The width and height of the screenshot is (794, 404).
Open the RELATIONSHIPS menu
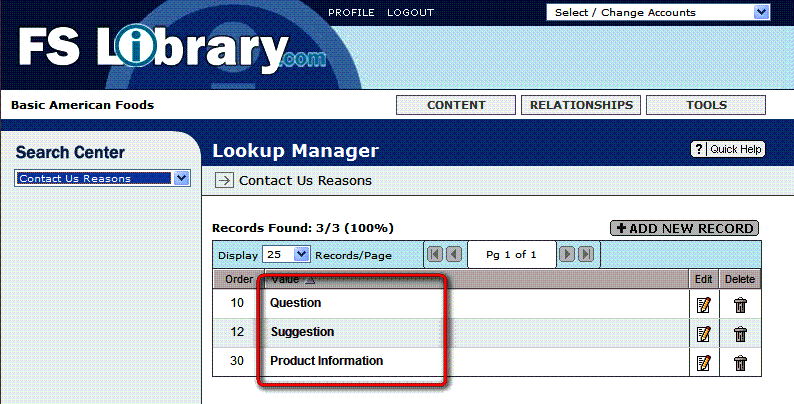[x=581, y=105]
